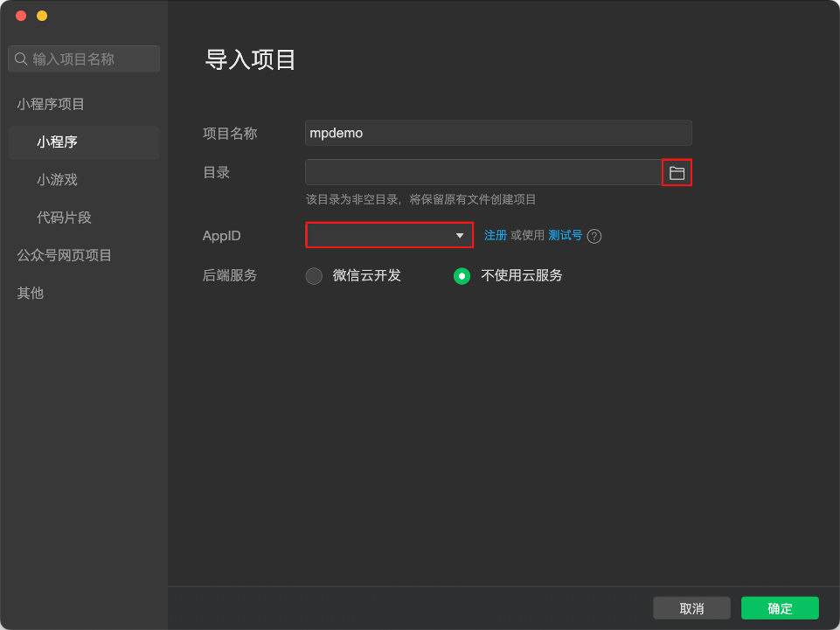Click the question mark help icon beside 测试号
The width and height of the screenshot is (840, 630).
[x=594, y=235]
